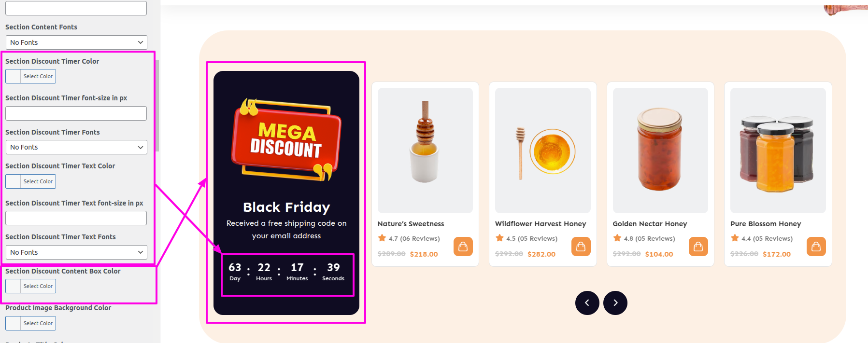Open Section Discount Timer Text Fonts dropdown
Viewport: 868px width, 343px height.
pos(76,252)
